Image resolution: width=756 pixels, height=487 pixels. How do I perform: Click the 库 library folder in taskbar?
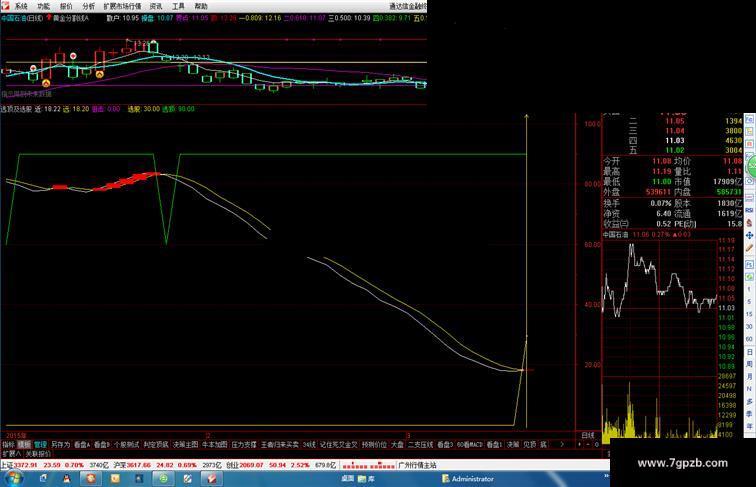pyautogui.click(x=366, y=479)
